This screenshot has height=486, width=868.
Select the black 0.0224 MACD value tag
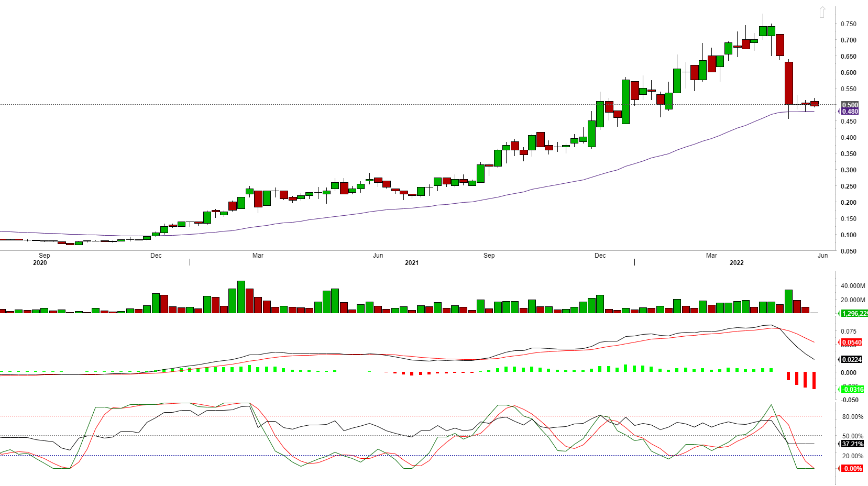[851, 359]
